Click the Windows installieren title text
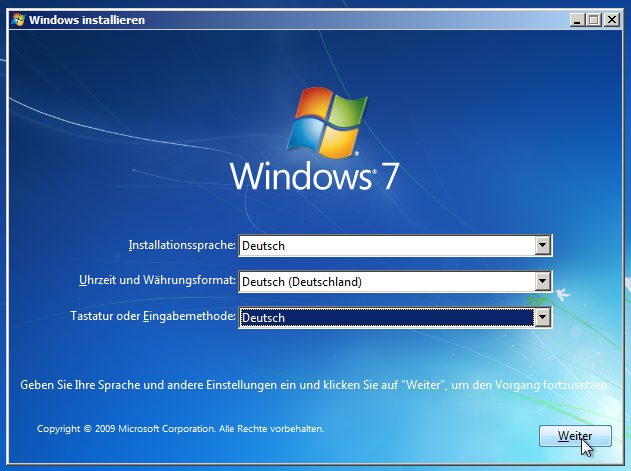The image size is (631, 471). 87,20
